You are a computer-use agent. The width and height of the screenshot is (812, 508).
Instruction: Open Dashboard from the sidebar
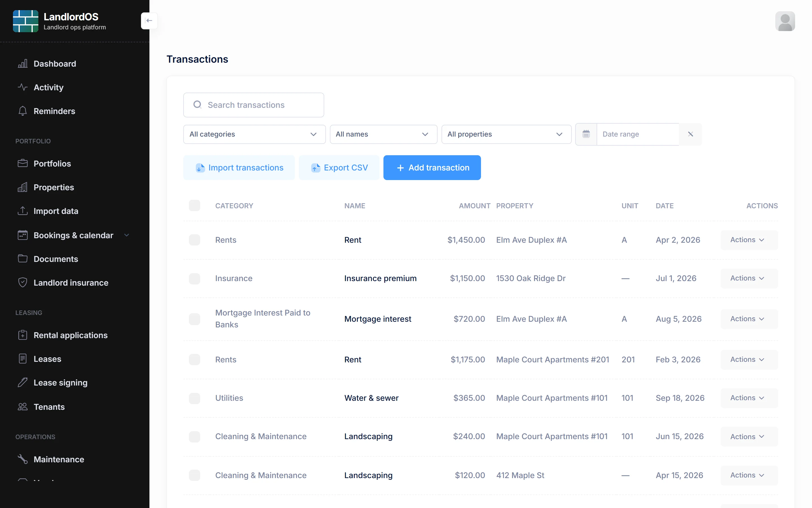pos(55,63)
